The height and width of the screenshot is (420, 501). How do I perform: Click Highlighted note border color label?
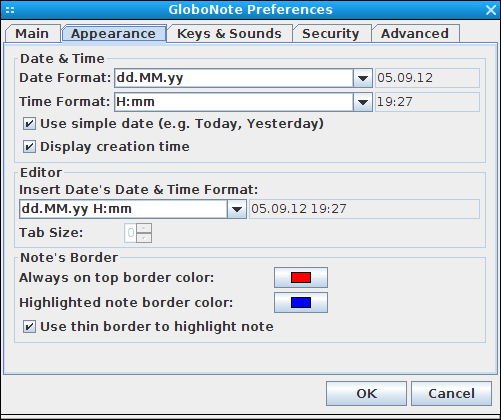(x=126, y=303)
